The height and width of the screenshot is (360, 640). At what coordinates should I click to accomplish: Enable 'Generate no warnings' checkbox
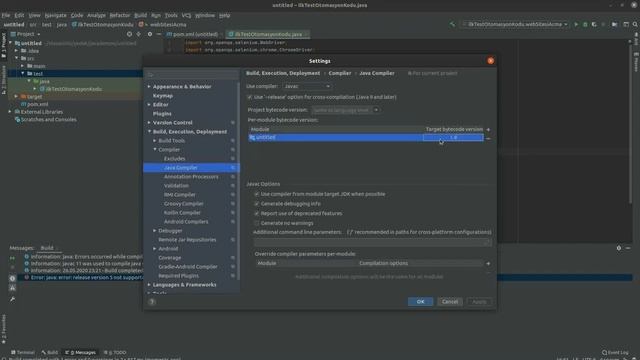click(257, 223)
